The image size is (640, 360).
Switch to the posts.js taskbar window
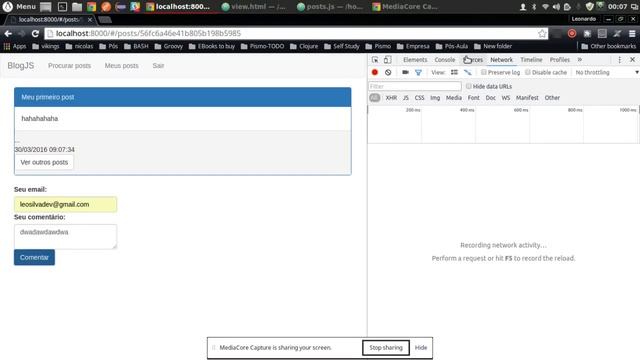pos(330,7)
